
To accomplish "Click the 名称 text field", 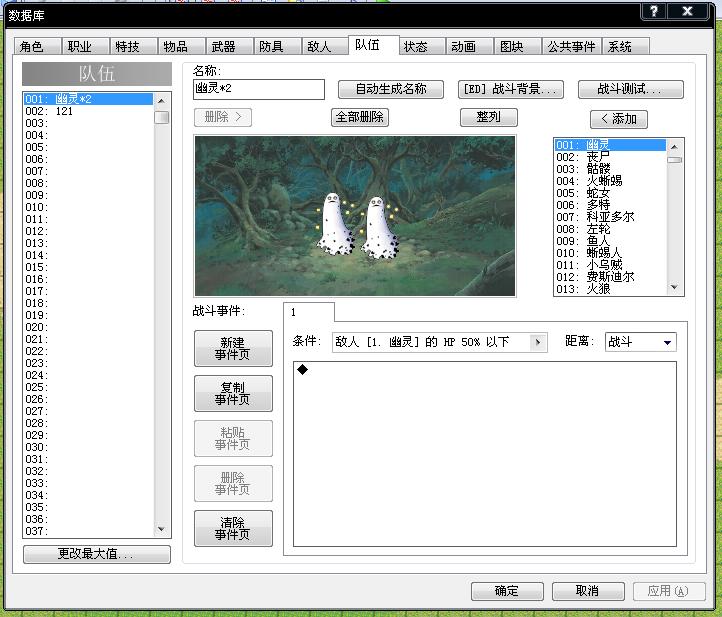I will pos(259,89).
